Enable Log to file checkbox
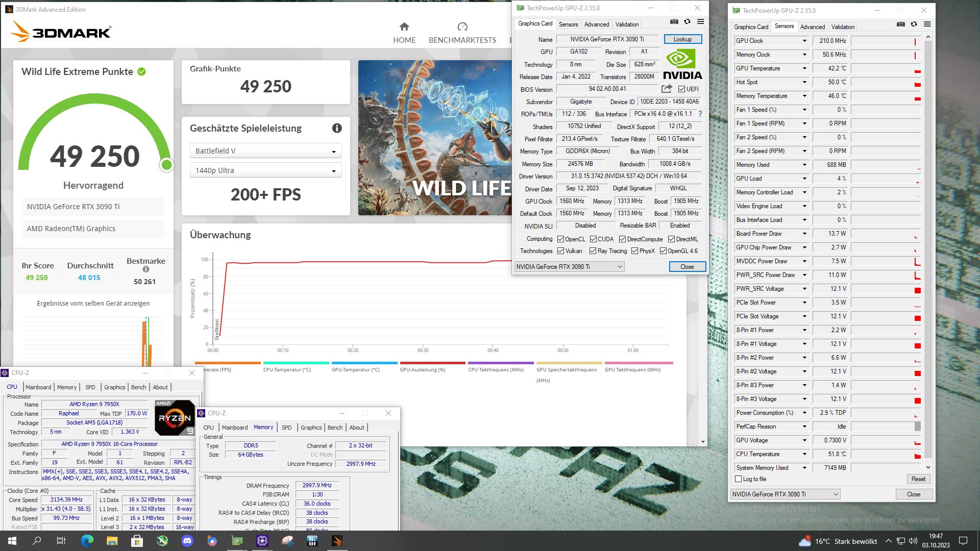 (x=738, y=479)
